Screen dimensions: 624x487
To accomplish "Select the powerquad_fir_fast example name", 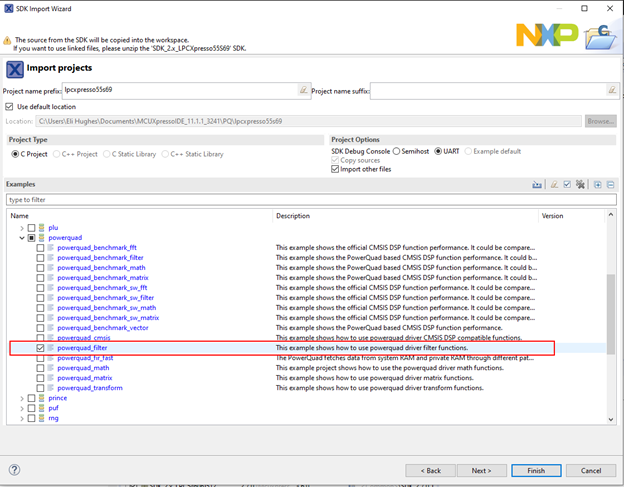I will tap(85, 358).
